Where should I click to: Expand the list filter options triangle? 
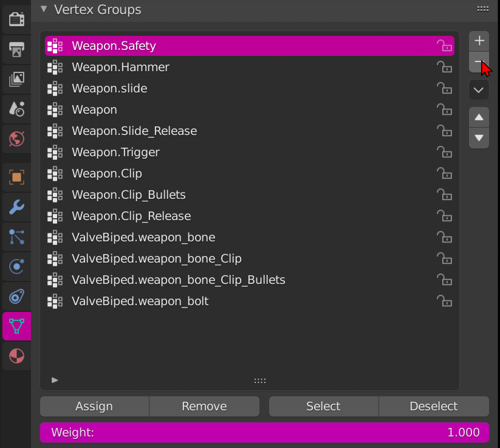pyautogui.click(x=55, y=380)
